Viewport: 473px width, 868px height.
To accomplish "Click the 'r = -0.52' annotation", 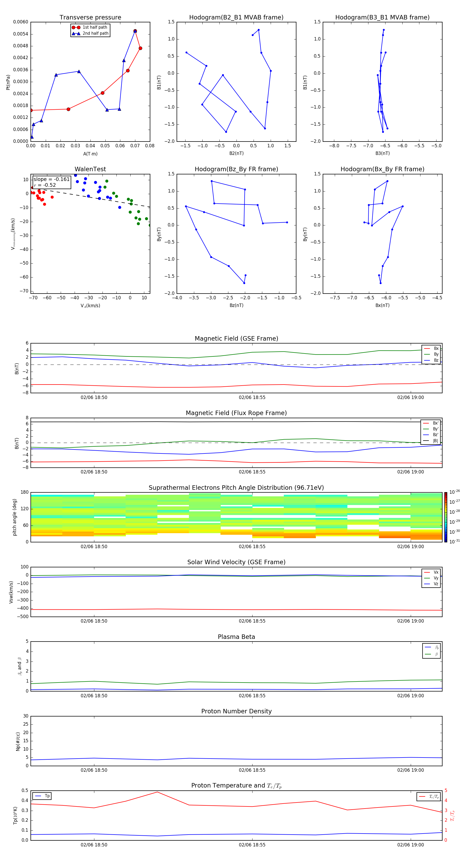I will [x=45, y=185].
